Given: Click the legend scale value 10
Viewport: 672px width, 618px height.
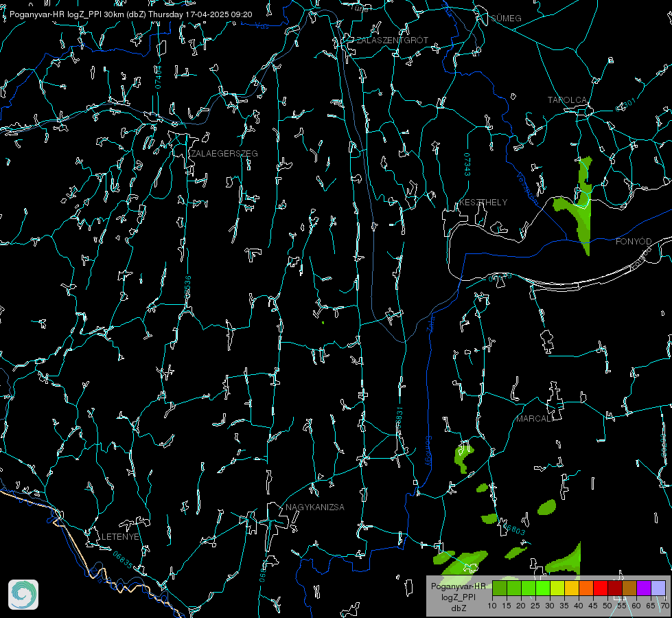Looking at the screenshot, I should pyautogui.click(x=492, y=606).
